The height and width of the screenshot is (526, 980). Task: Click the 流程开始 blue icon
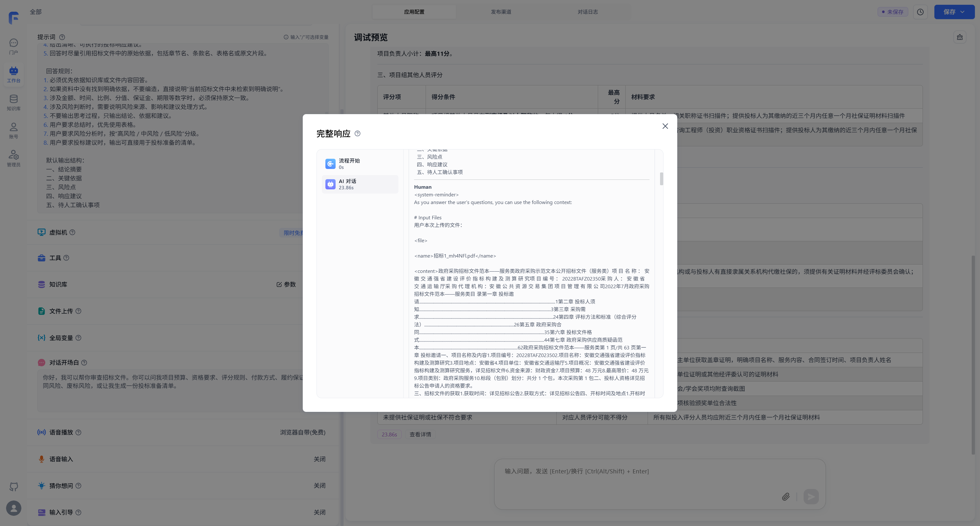tap(330, 164)
